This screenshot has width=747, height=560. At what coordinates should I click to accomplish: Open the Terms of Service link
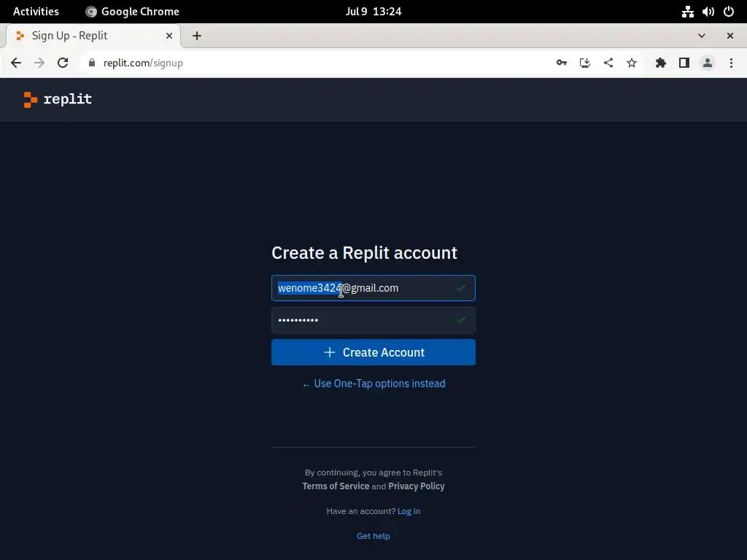(336, 486)
